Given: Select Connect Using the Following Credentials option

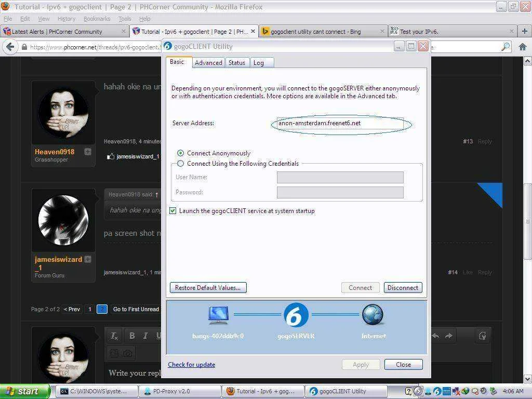Looking at the screenshot, I should [x=181, y=164].
